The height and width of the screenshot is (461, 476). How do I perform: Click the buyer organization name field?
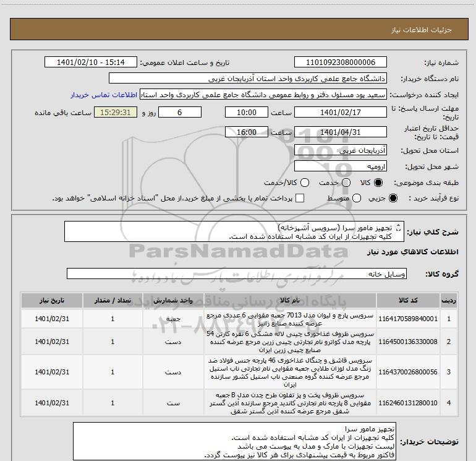coord(248,79)
